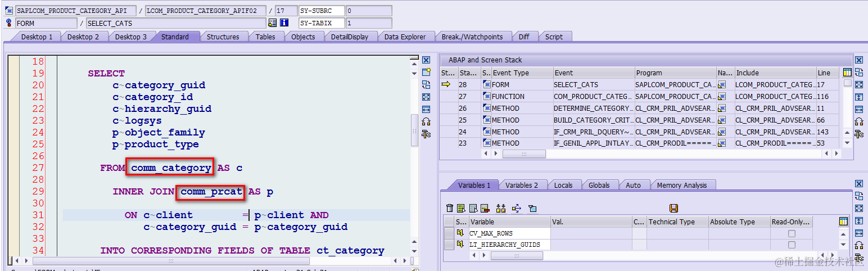Click the branching arrows icon in variables toolbar
Viewport: 868px width, 271px height.
pos(517,209)
